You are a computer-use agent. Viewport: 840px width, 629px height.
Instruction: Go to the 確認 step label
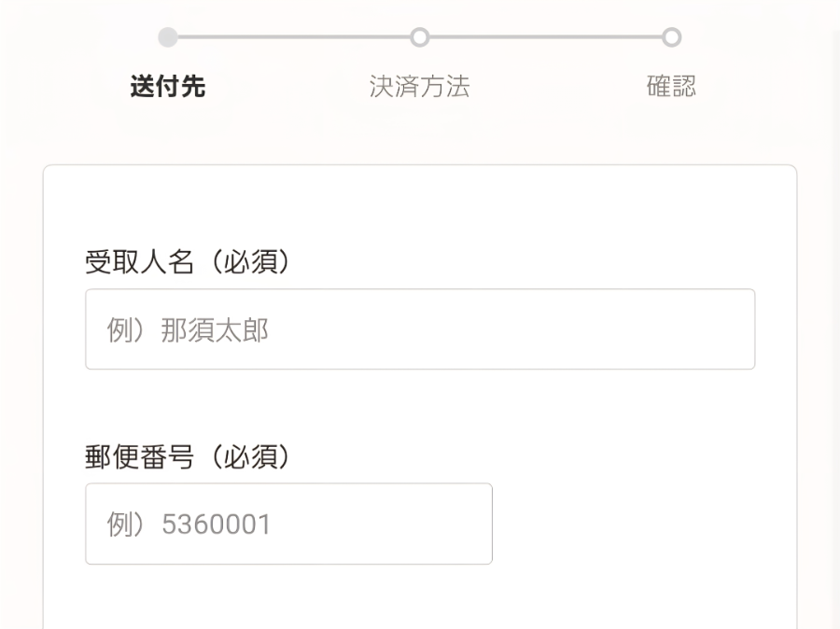click(671, 88)
